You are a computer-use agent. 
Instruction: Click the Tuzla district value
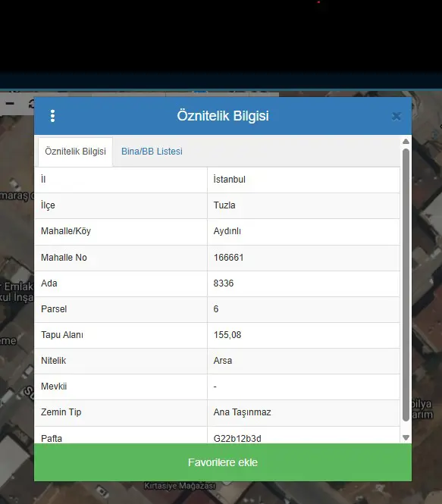coord(224,205)
